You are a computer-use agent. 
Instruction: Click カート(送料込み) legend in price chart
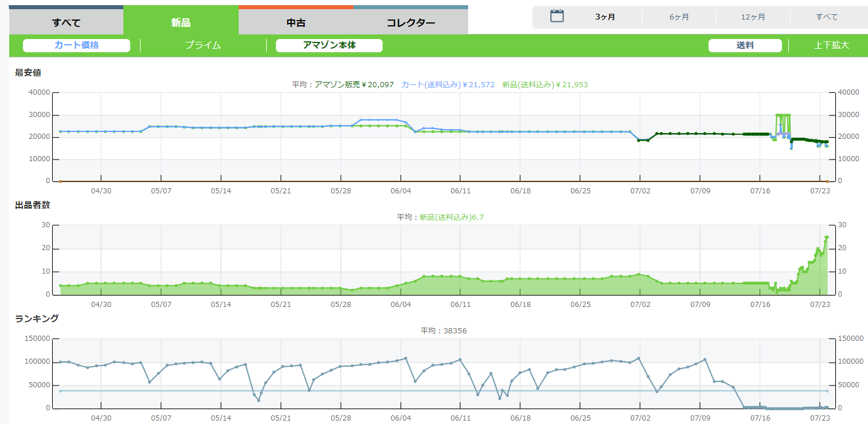pos(447,84)
